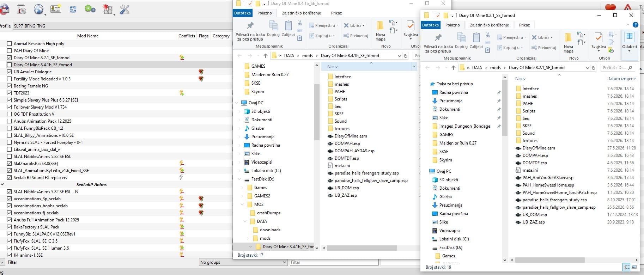644x275 pixels.
Task: Toggle the TDF2023 mod checkbox
Action: (10, 93)
